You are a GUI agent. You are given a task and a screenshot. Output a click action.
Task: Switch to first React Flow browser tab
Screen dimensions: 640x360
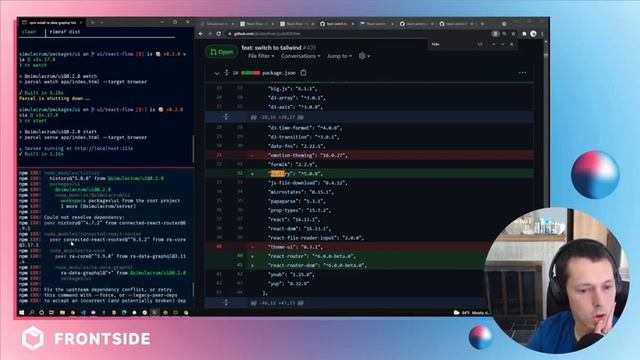256,24
